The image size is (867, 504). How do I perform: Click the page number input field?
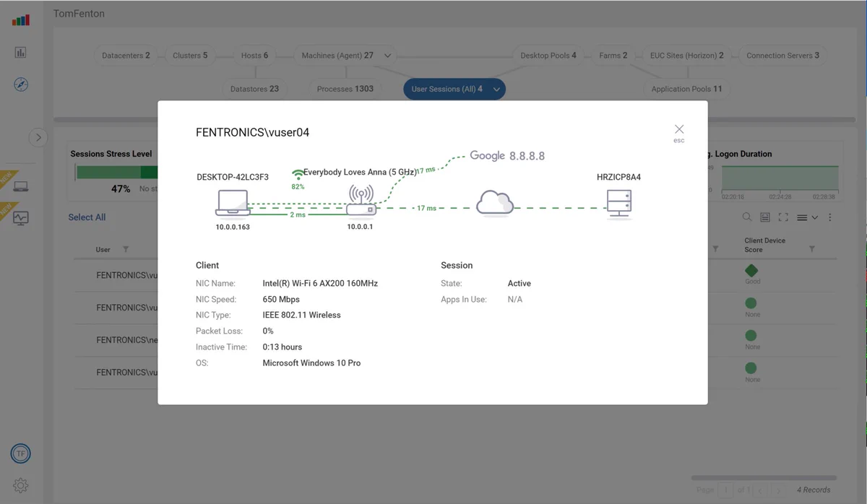[x=727, y=490]
